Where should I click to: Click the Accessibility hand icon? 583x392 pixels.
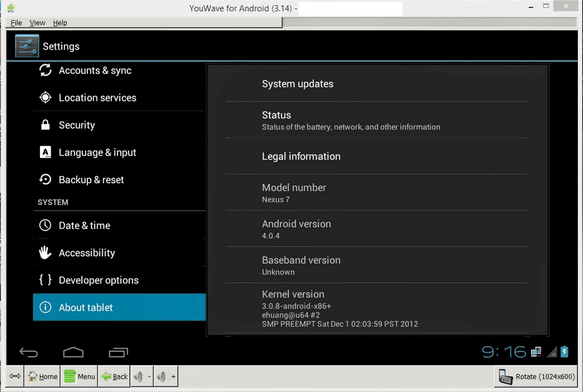click(x=46, y=253)
